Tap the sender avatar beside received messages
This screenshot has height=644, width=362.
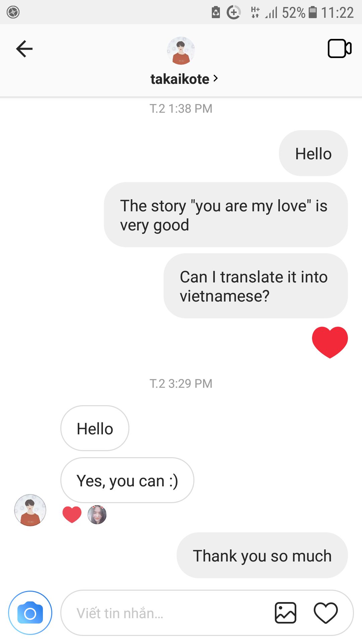click(x=30, y=510)
